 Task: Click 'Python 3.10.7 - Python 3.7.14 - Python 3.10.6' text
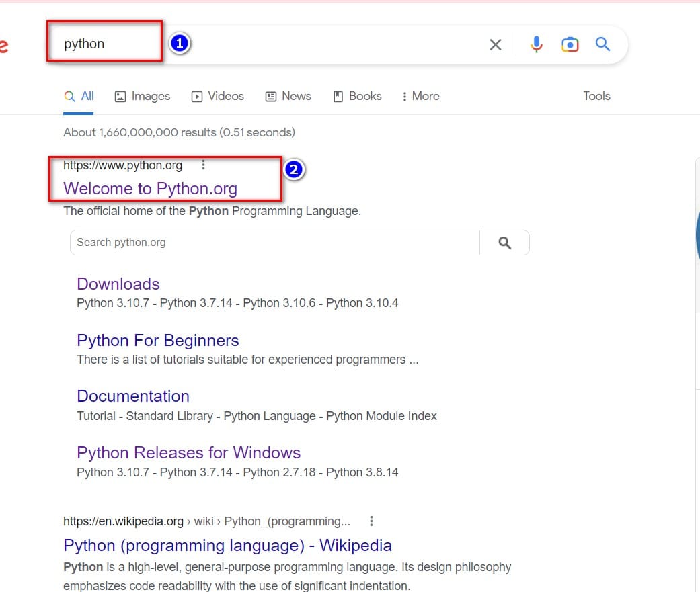(x=237, y=303)
